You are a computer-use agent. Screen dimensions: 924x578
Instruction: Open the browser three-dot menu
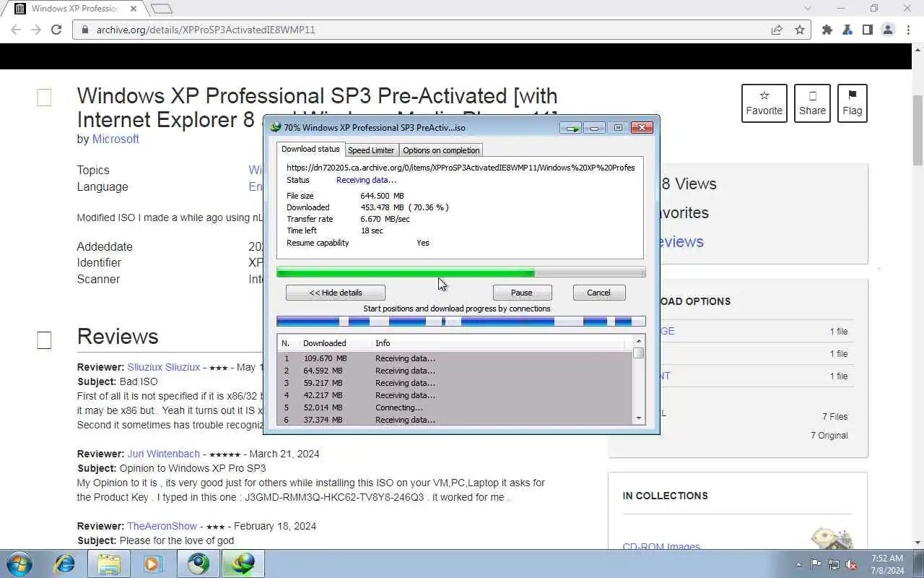pyautogui.click(x=908, y=30)
